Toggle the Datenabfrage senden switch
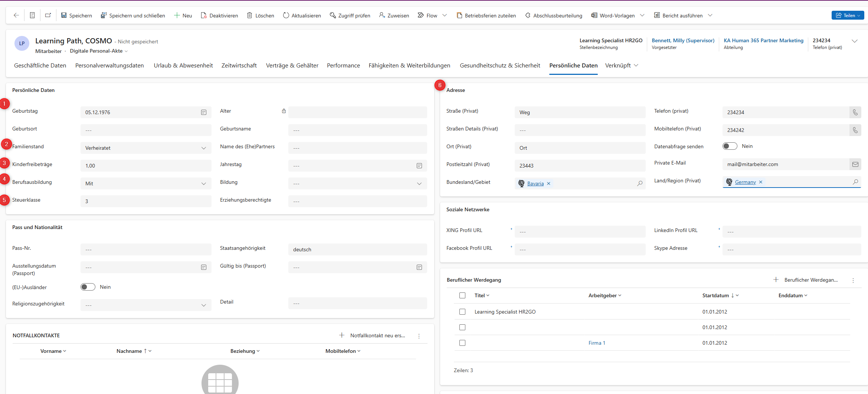 pos(730,146)
